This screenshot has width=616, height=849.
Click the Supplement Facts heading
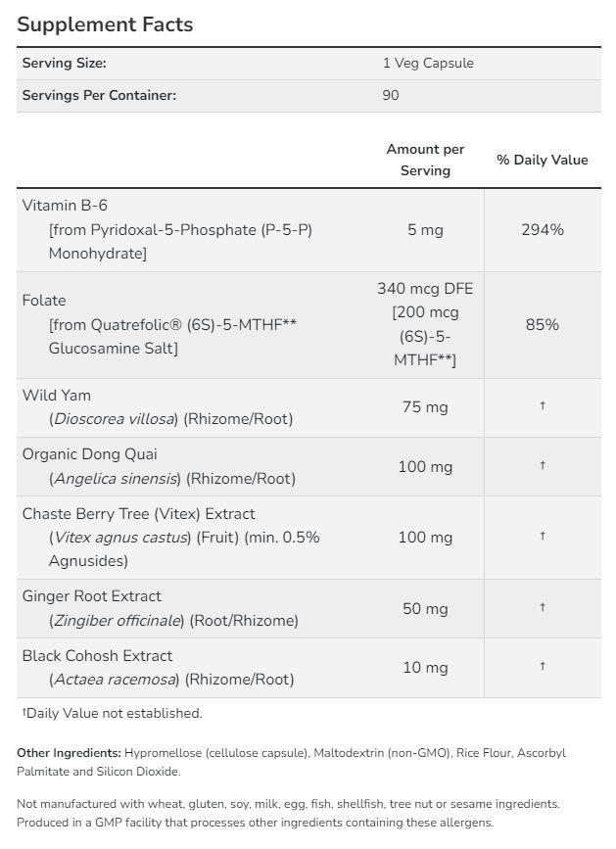[x=105, y=24]
